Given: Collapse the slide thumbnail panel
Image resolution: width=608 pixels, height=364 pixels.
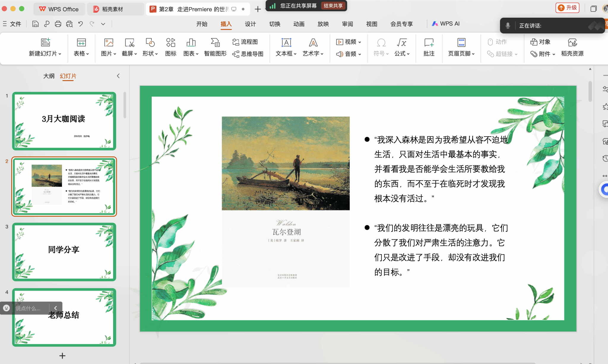Looking at the screenshot, I should tap(118, 76).
